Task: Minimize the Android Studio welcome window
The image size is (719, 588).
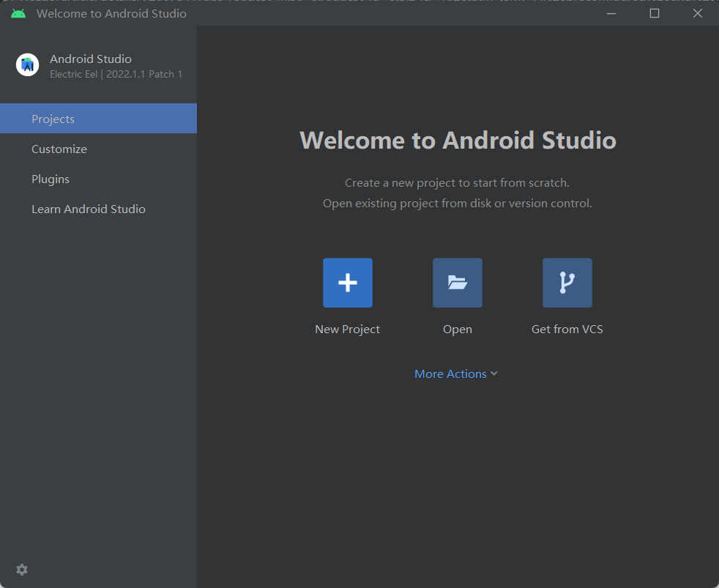Action: click(x=611, y=13)
